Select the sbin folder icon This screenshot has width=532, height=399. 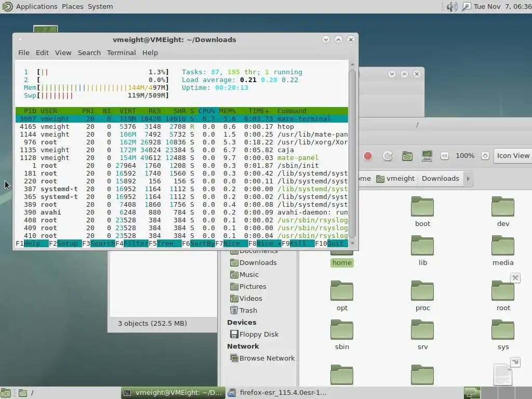(x=342, y=330)
